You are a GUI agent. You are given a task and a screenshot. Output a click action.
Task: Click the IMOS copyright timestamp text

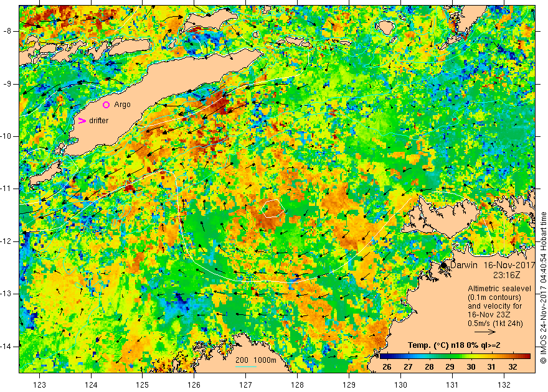click(543, 288)
